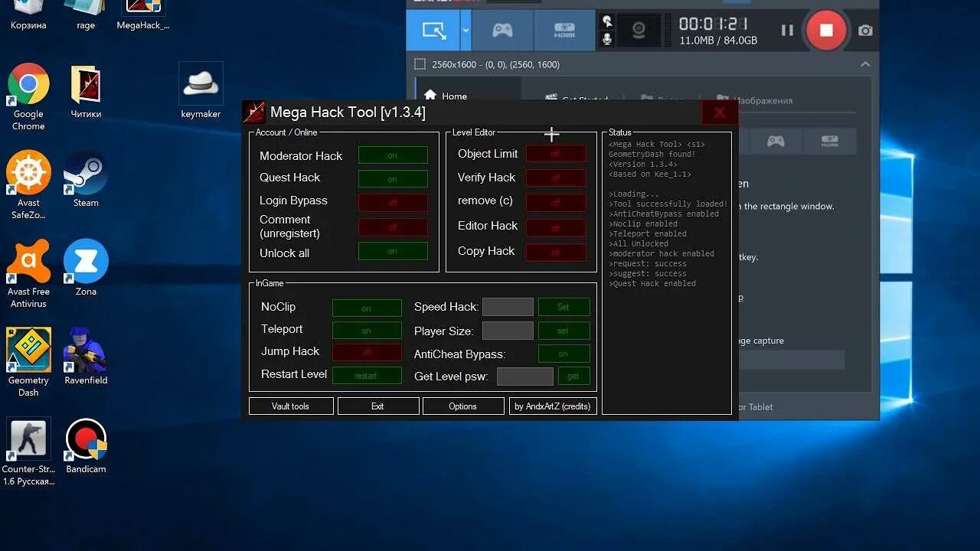Image resolution: width=980 pixels, height=551 pixels.
Task: Click Bandicam HDMI icon in panel row
Action: 830,142
